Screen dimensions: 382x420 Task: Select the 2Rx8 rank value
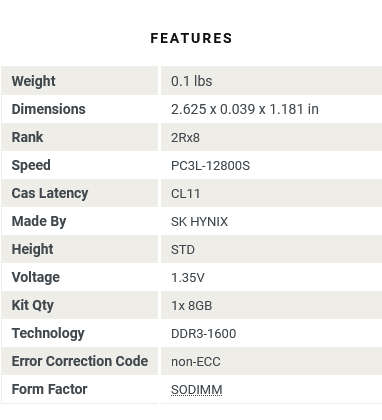tap(185, 137)
